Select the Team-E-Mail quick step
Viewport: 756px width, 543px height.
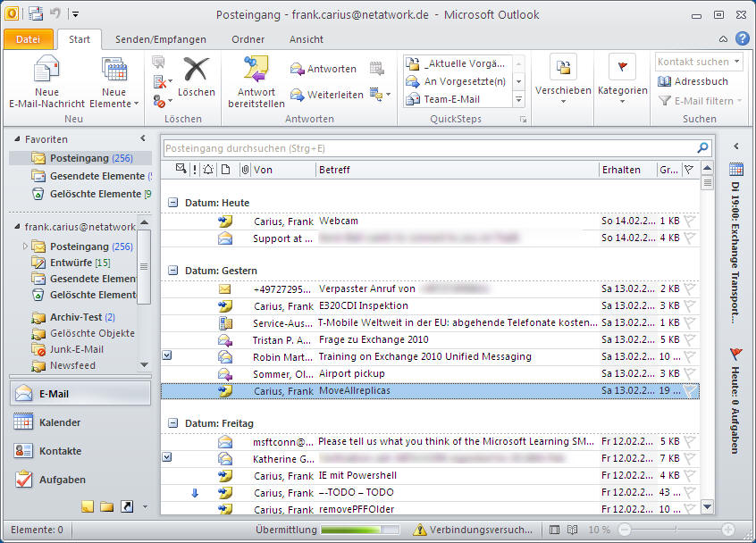451,99
